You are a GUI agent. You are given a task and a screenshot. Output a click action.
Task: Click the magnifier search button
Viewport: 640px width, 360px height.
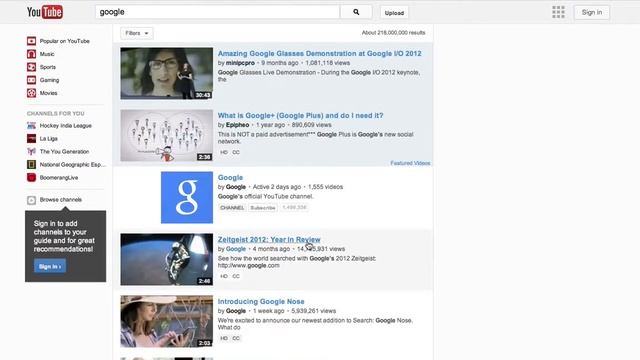click(x=356, y=12)
